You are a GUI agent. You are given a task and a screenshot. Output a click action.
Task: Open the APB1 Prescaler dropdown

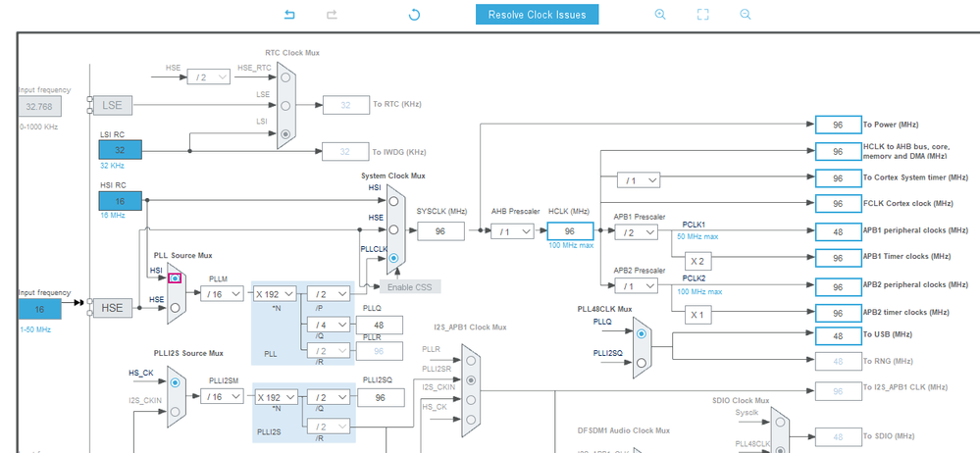637,232
